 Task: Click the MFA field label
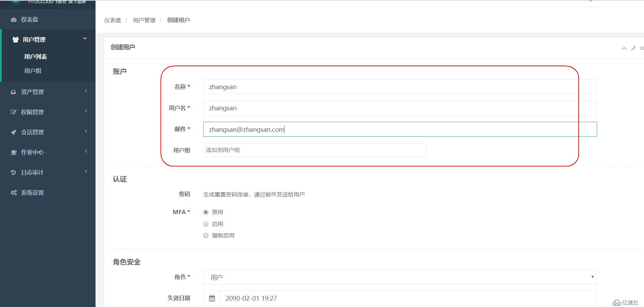(x=179, y=212)
